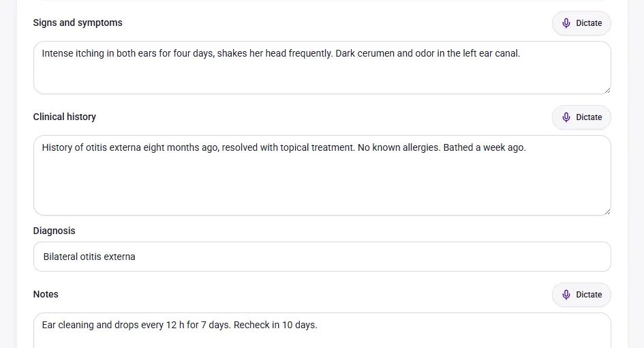Start dictation for the Notes section
This screenshot has width=644, height=348.
(x=581, y=295)
